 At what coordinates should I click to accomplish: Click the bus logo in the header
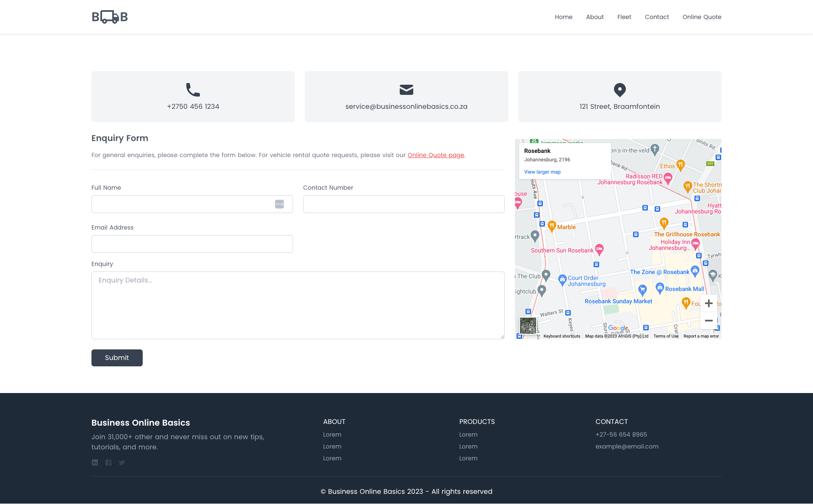tap(109, 17)
